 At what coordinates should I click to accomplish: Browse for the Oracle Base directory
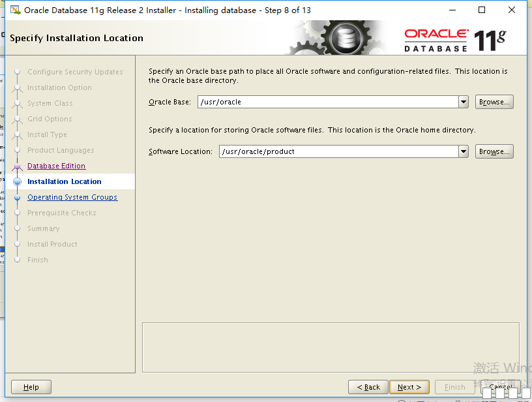(494, 102)
